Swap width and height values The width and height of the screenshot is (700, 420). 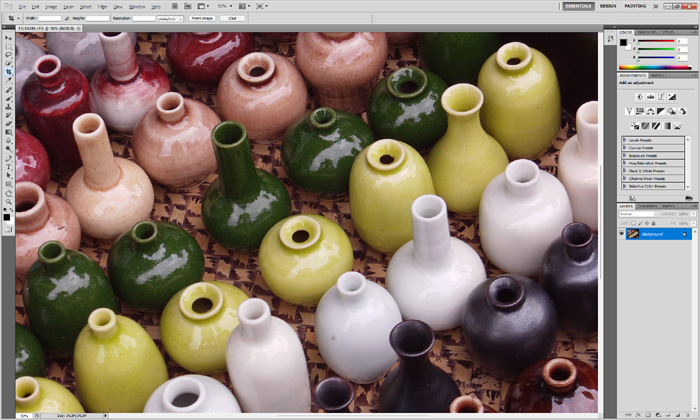pyautogui.click(x=67, y=18)
